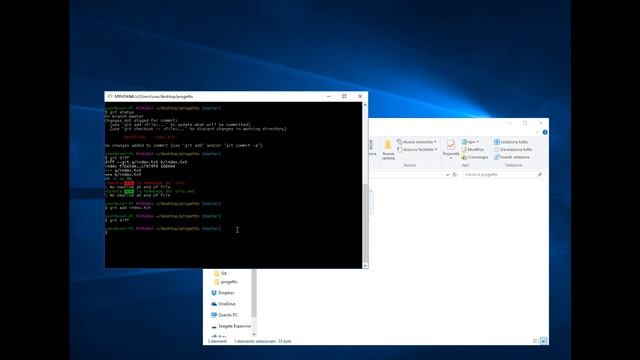The width and height of the screenshot is (640, 360).
Task: Click the terminal vertical scrollbar thumb
Action: [365, 222]
